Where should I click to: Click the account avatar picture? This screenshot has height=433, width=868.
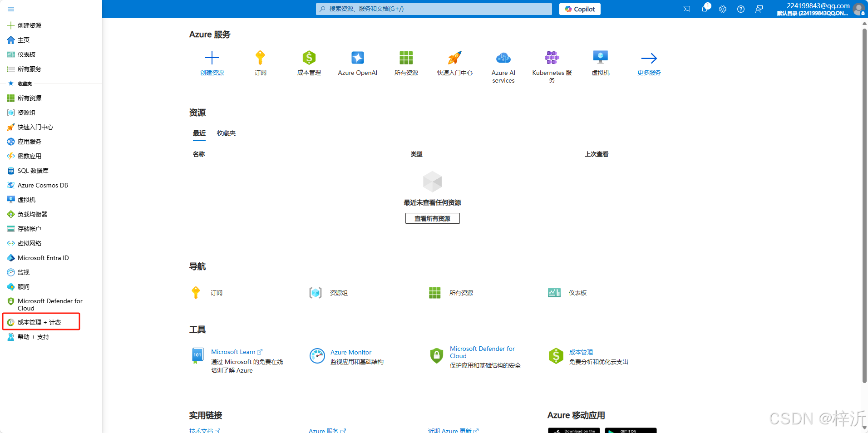pos(858,9)
